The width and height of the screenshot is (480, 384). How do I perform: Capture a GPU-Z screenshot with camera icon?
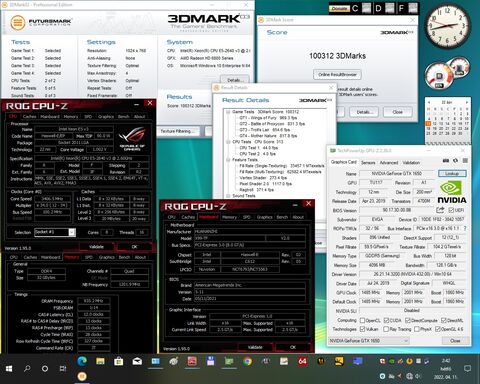pyautogui.click(x=446, y=161)
